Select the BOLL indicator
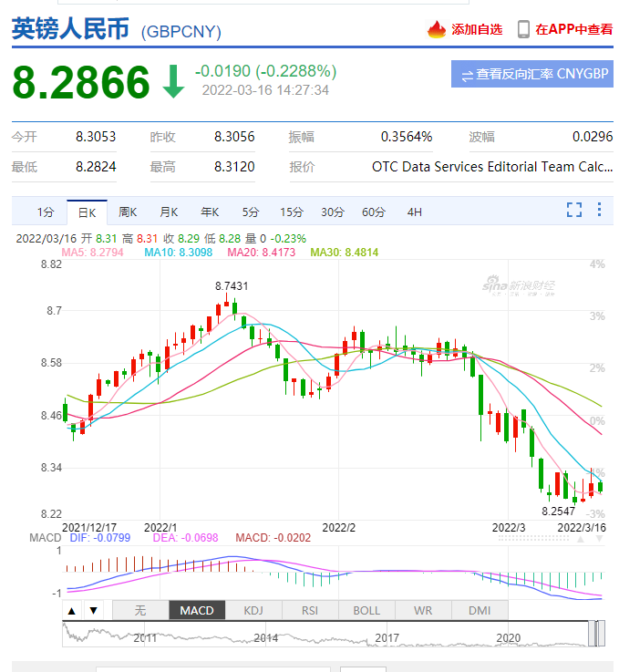Screen dimensions: 619x672 click(x=366, y=610)
